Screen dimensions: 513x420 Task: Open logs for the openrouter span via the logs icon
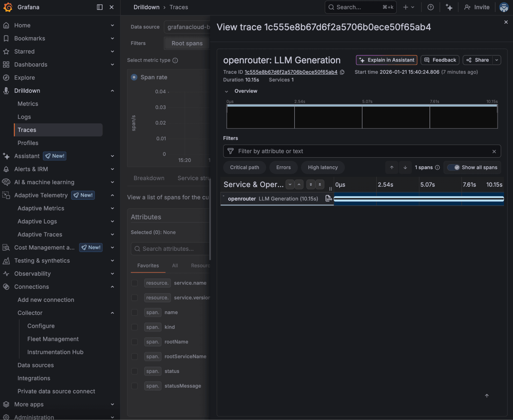coord(328,198)
